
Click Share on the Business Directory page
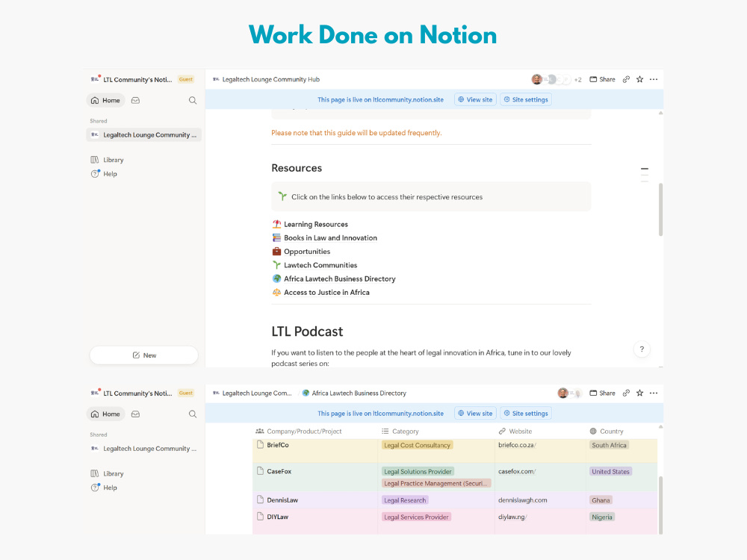coord(603,393)
